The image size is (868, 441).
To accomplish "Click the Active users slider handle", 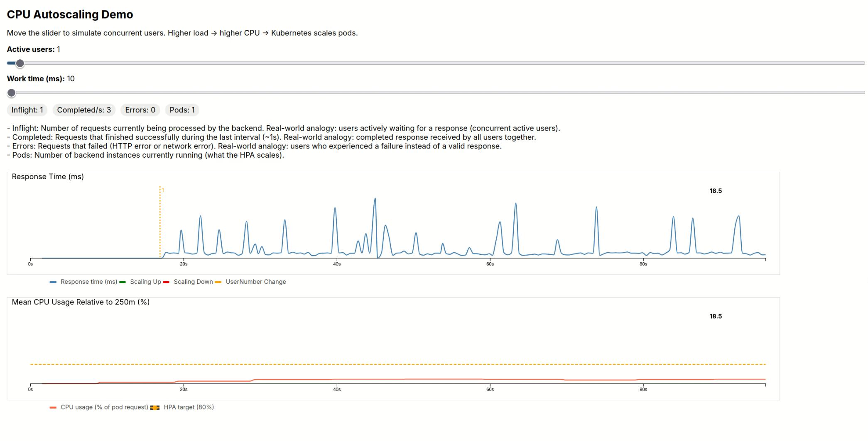I will click(x=20, y=63).
